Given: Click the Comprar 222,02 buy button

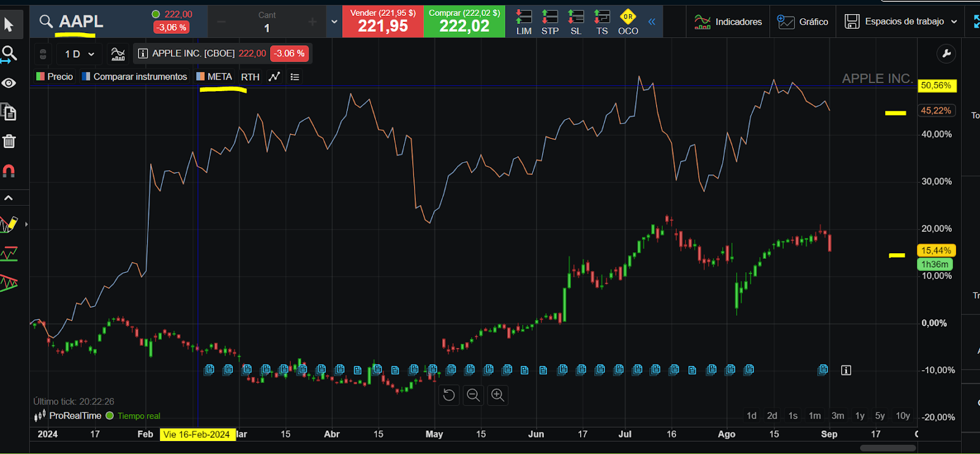Looking at the screenshot, I should (x=464, y=21).
